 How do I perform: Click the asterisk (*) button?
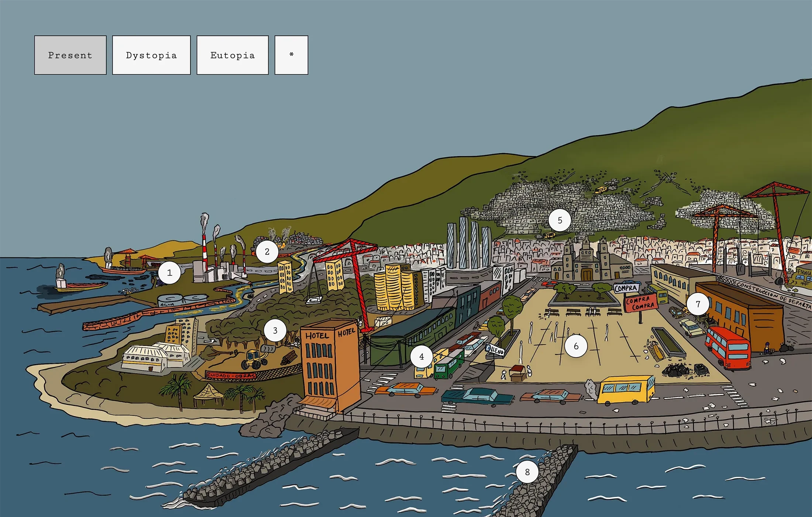click(x=291, y=55)
